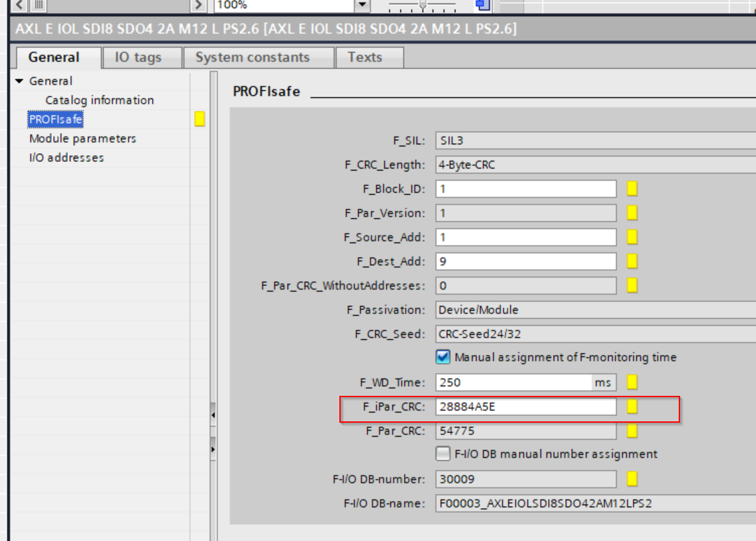Image resolution: width=756 pixels, height=541 pixels.
Task: Open the F_SIL dropdown showing SIL3
Action: point(595,140)
